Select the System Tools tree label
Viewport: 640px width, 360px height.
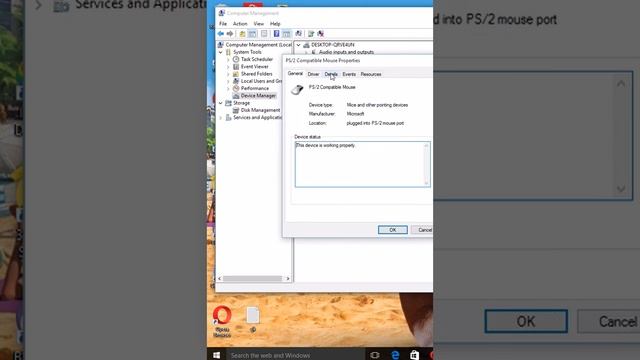[247, 52]
